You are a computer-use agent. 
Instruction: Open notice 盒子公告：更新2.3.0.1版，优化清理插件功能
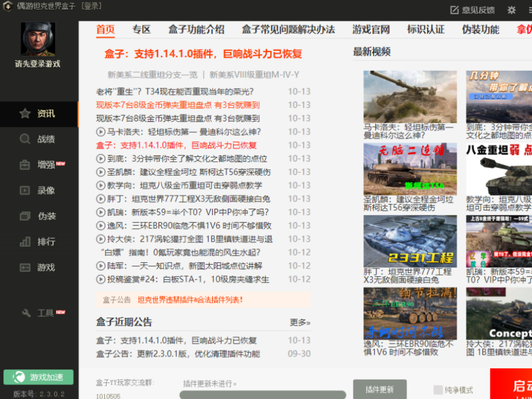[x=178, y=354]
